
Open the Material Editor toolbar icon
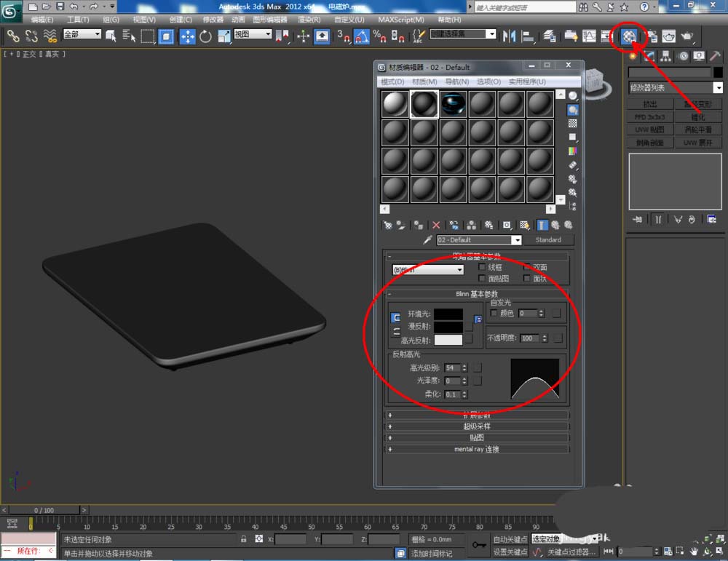[x=629, y=36]
